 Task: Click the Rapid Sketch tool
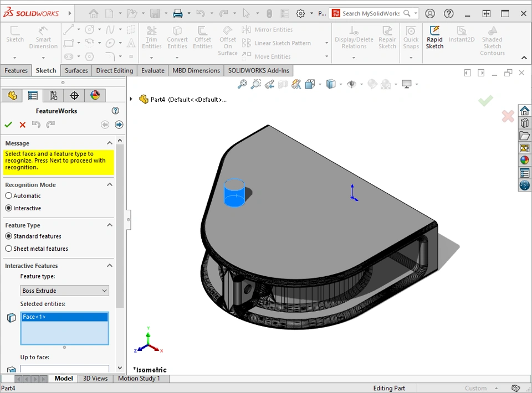point(434,38)
